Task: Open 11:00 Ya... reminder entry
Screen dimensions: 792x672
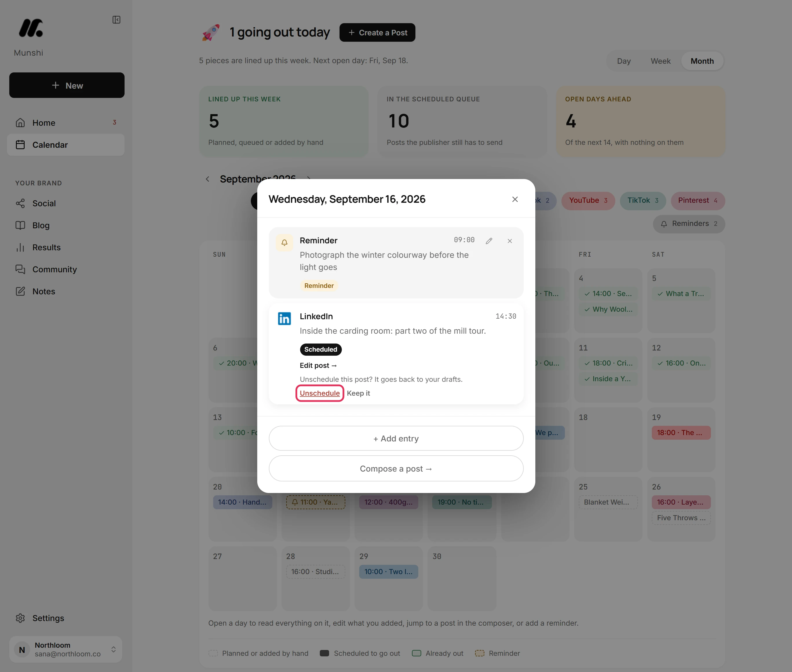Action: click(315, 503)
